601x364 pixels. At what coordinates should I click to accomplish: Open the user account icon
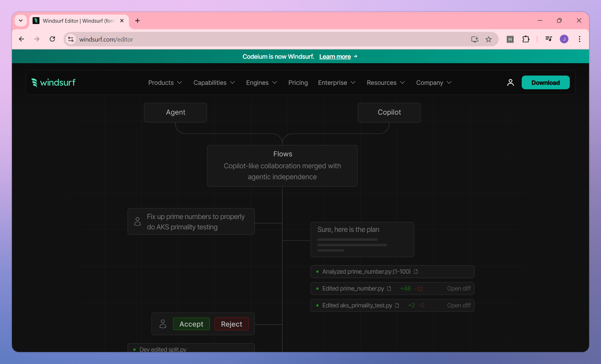pos(510,83)
